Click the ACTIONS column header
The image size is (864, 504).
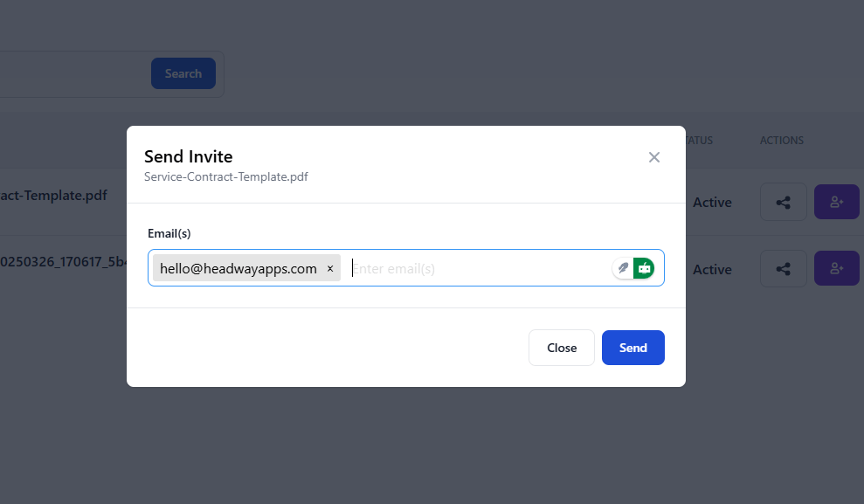tap(781, 140)
